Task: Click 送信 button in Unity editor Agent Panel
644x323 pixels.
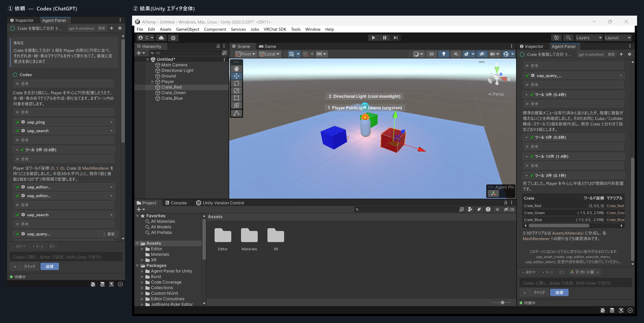Action: (559, 292)
